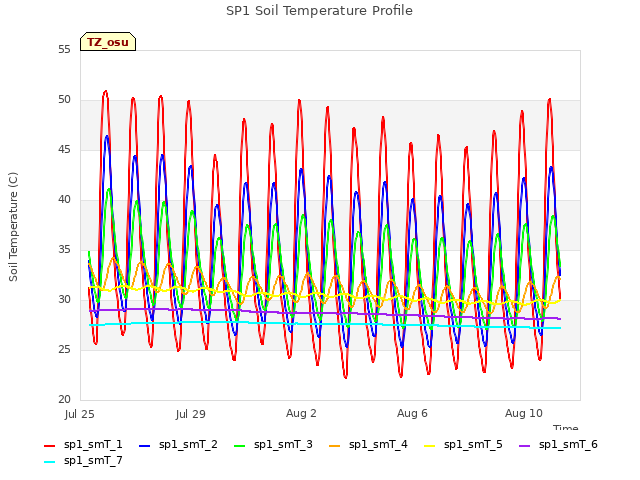Image resolution: width=640 pixels, height=480 pixels.
Task: Toggle the sp1_smT_5 legend entry
Action: (x=463, y=444)
